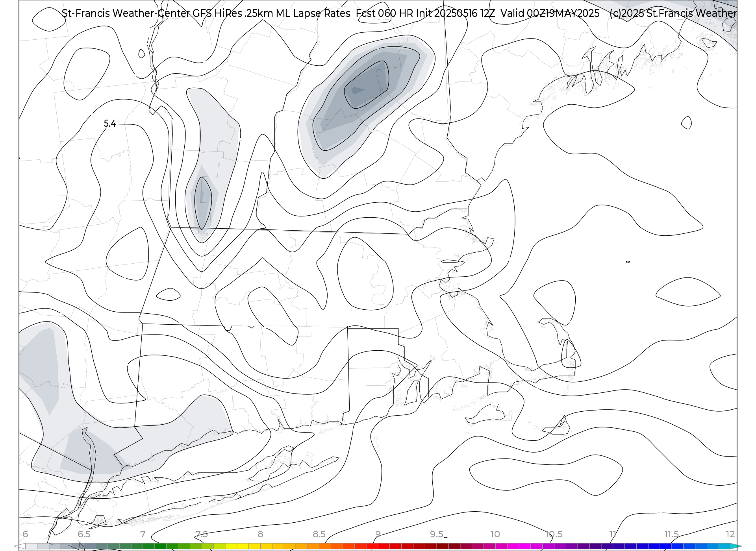Click the 6 label on the color scale
Viewport: 756px width, 551px height.
[25, 534]
